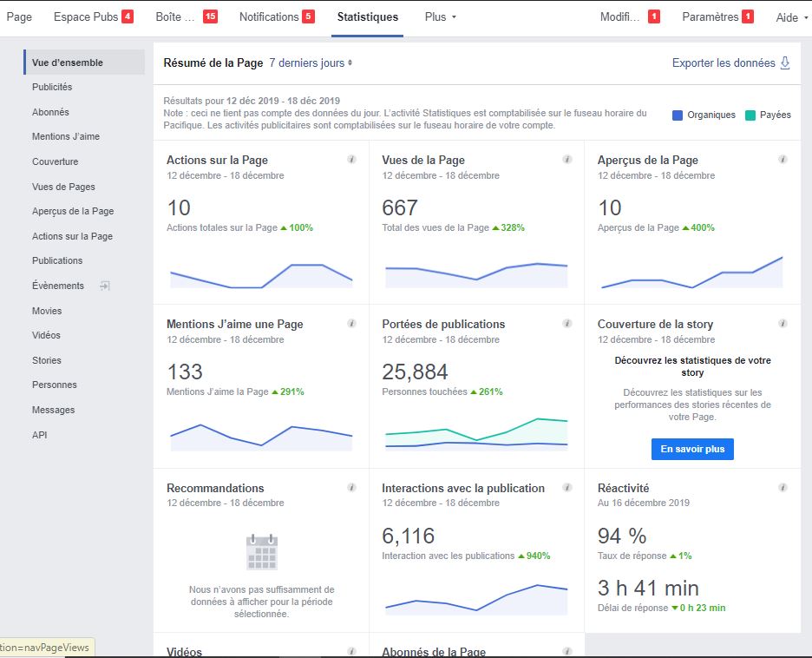Open Abonnés in the sidebar
Image resolution: width=812 pixels, height=658 pixels.
(50, 112)
